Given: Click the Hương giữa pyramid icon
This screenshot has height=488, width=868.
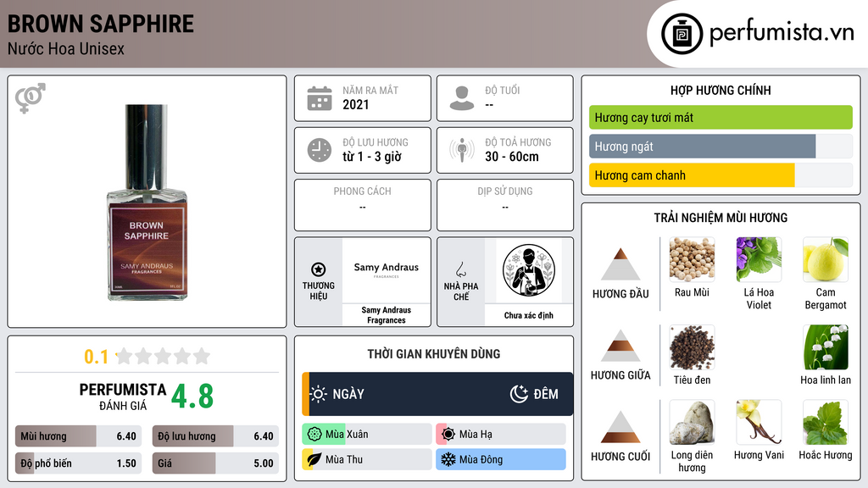Looking at the screenshot, I should (x=620, y=346).
